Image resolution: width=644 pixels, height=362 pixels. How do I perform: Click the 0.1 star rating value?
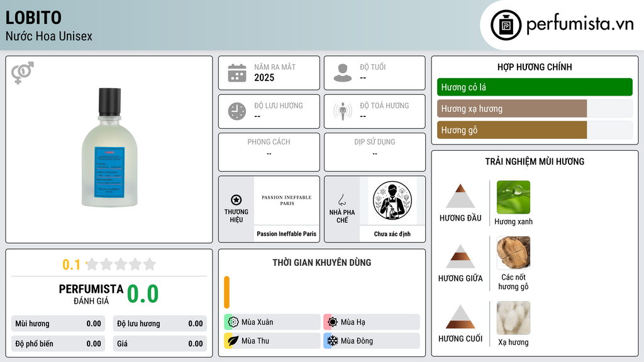click(x=72, y=265)
